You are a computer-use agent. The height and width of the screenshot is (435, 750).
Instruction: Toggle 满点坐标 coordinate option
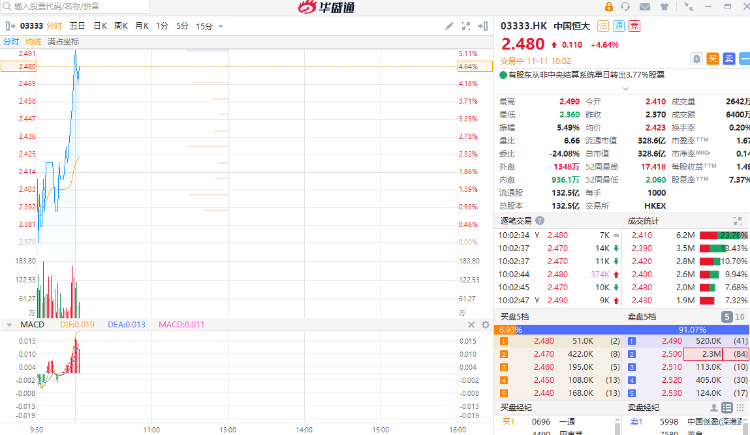tap(63, 42)
